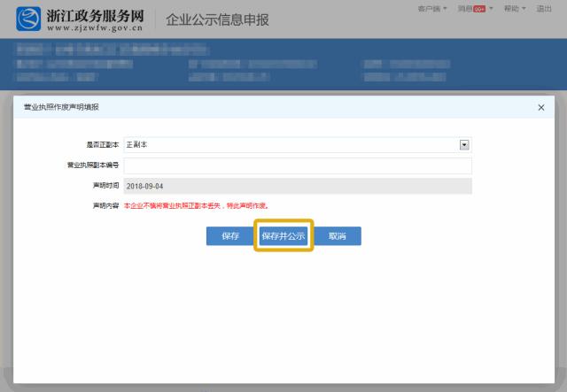
Task: Close the 营业执照作废声明填报 dialog
Action: (x=541, y=107)
